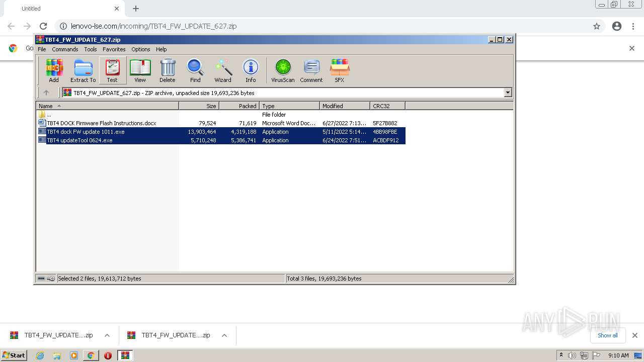View site information icon in address bar
The width and height of the screenshot is (644, 362).
point(63,26)
